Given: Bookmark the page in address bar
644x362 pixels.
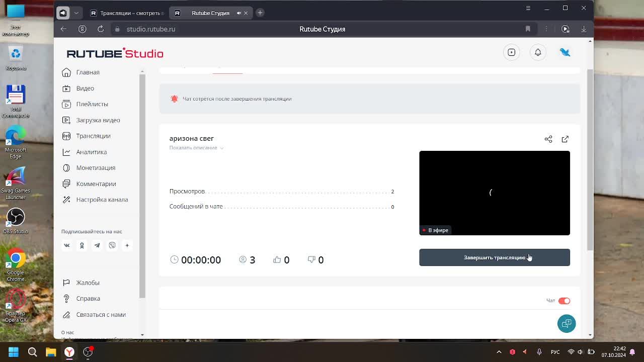Looking at the screenshot, I should click(528, 29).
